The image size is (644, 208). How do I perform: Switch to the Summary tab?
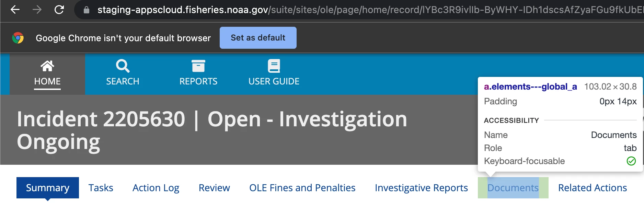coord(48,188)
